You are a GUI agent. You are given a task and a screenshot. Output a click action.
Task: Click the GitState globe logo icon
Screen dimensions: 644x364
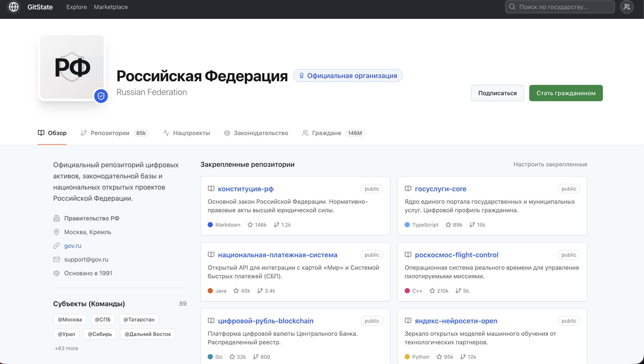[13, 7]
